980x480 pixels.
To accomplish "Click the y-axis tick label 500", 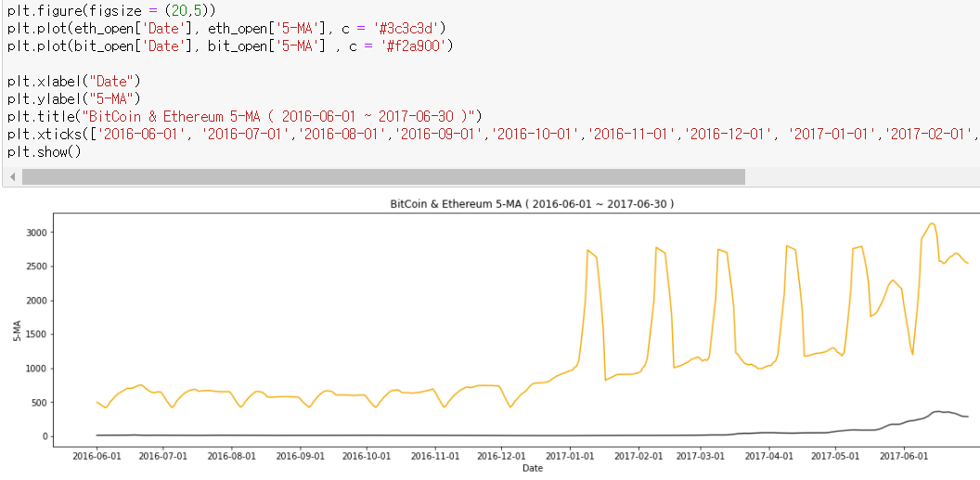I will (37, 403).
